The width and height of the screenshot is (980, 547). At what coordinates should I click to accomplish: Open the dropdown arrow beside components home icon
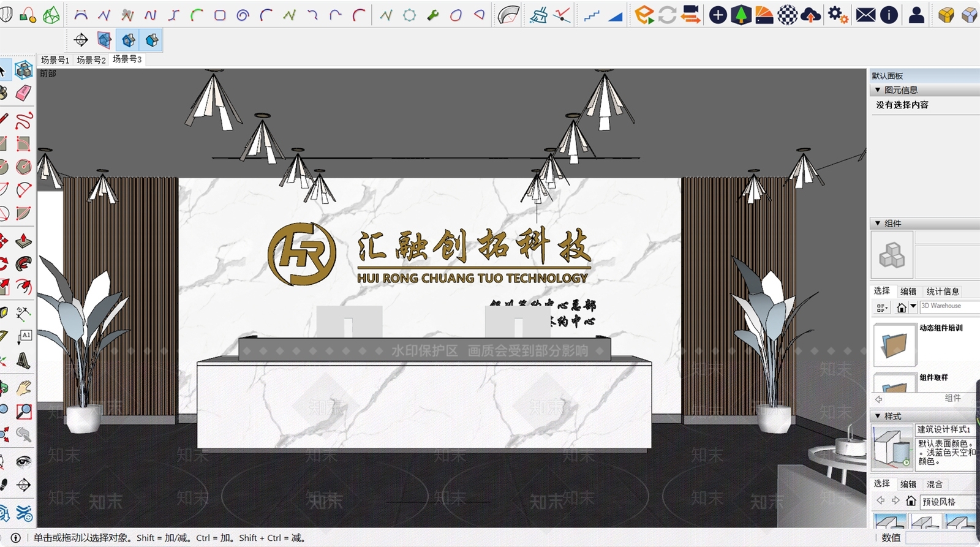[x=913, y=306]
